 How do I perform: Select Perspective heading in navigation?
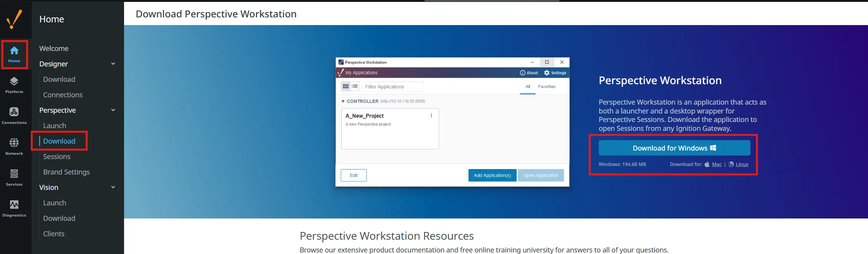coord(58,110)
